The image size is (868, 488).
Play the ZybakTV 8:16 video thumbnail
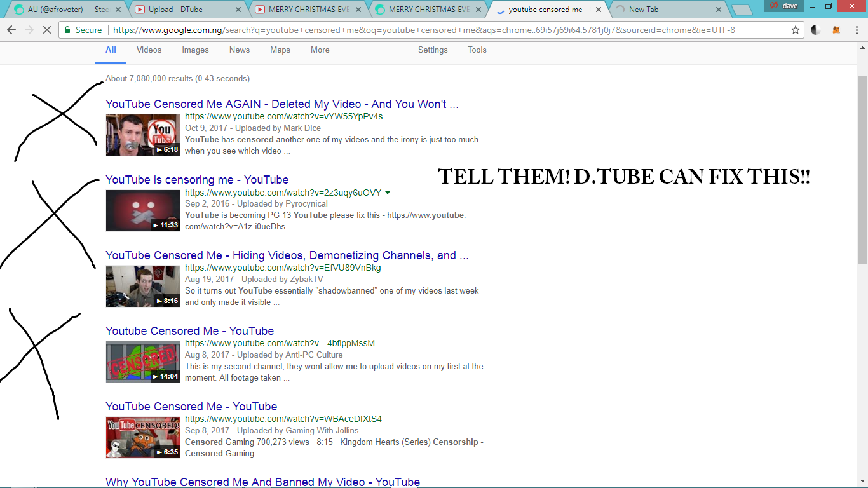click(143, 286)
